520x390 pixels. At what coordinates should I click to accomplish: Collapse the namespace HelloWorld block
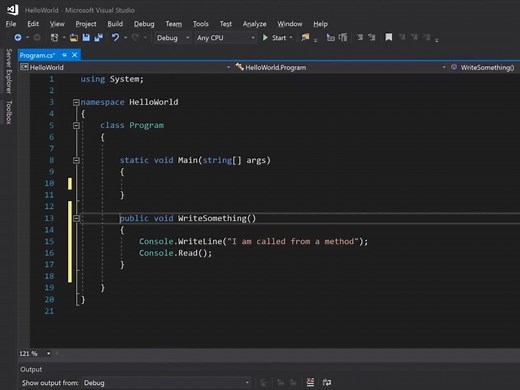coord(76,102)
